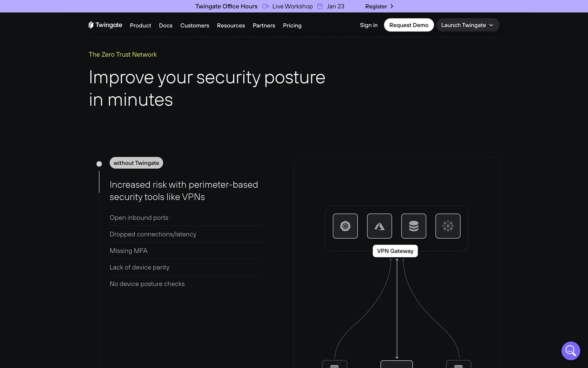
Task: Click the Kubernetes icon in the diagram
Action: (x=345, y=226)
